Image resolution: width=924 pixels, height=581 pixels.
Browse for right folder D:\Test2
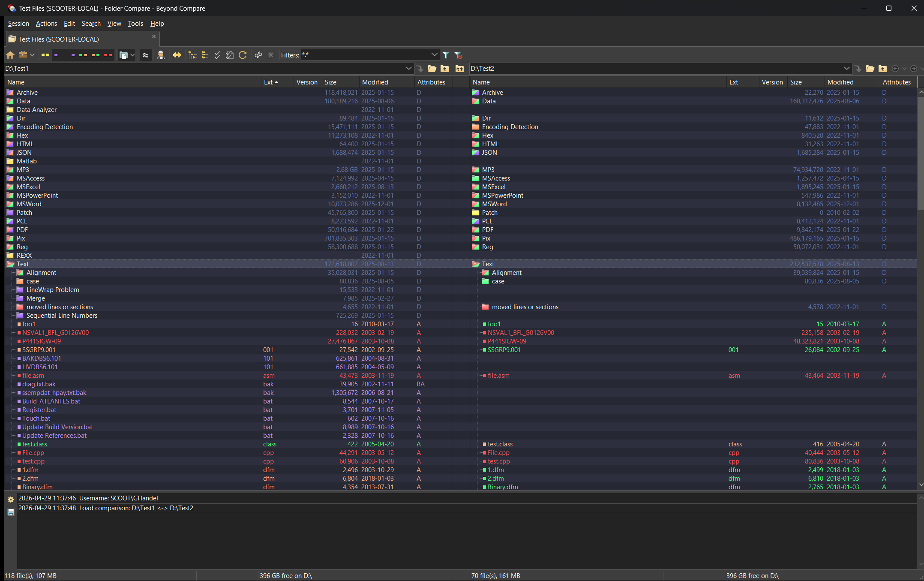pos(870,69)
